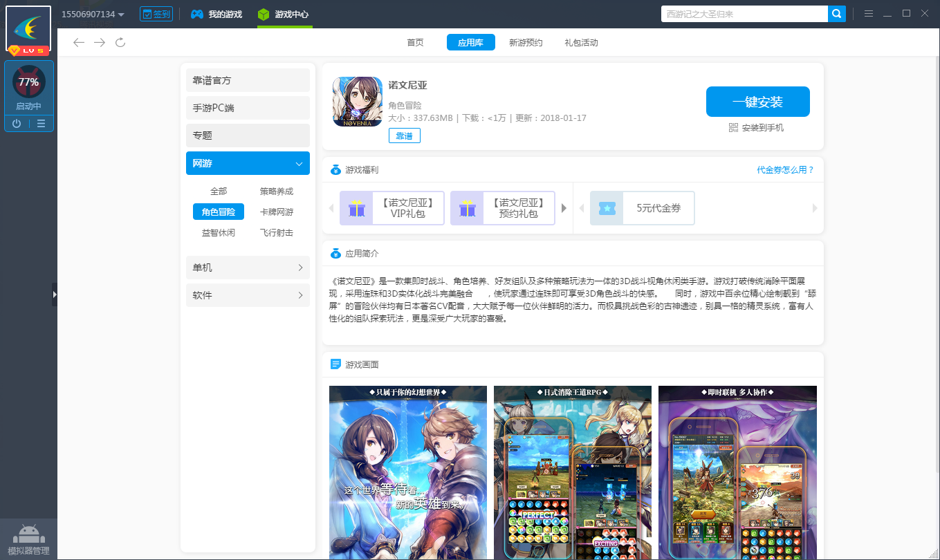Switch to 游戏中心 tab
This screenshot has width=940, height=560.
(x=284, y=15)
